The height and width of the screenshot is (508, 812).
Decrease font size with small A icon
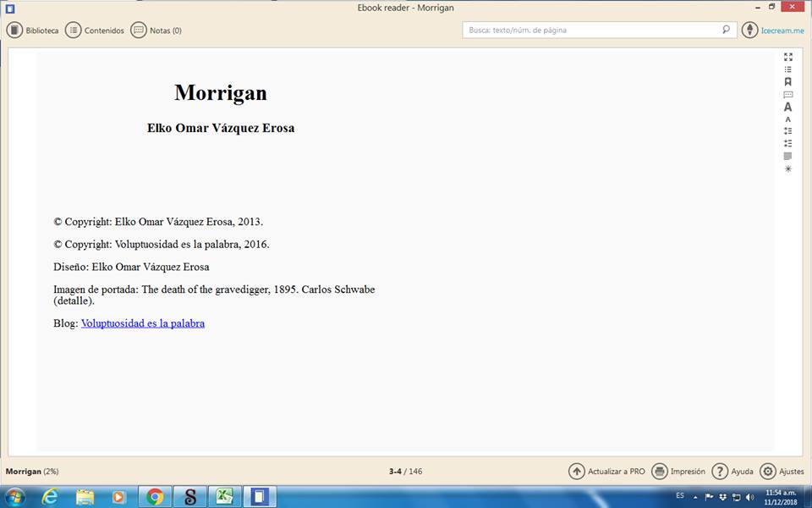click(x=787, y=119)
